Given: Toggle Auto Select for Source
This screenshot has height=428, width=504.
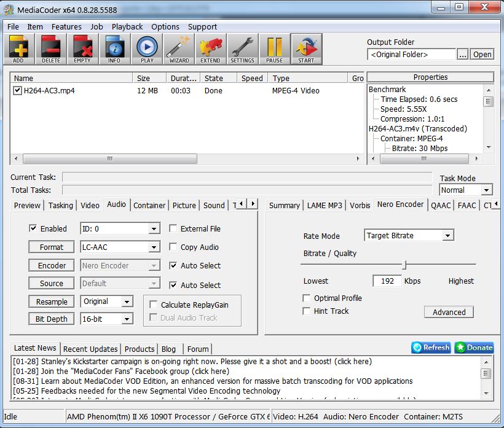Looking at the screenshot, I should 173,285.
